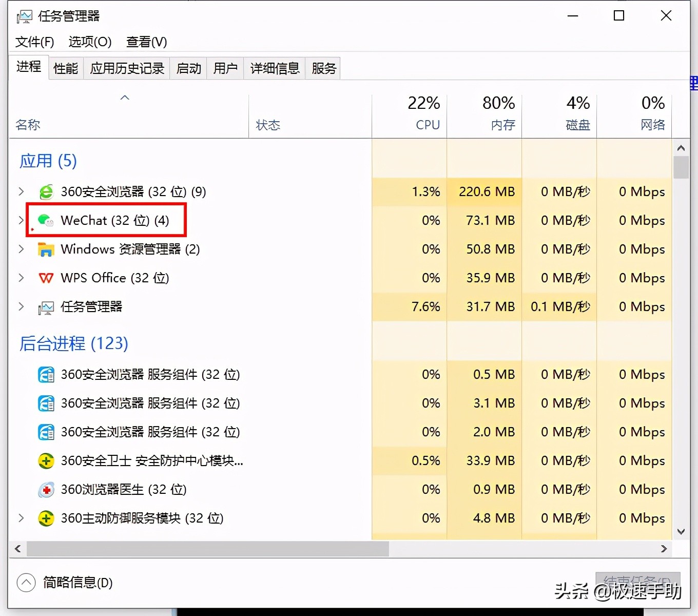Click the vertical scrollbar thumb
The height and width of the screenshot is (616, 698).
pyautogui.click(x=681, y=167)
